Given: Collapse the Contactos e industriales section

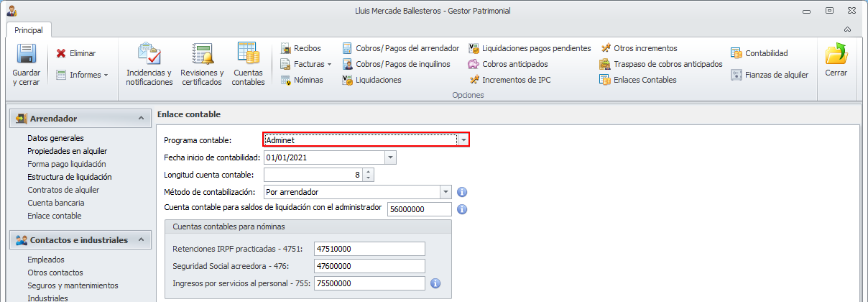Looking at the screenshot, I should pyautogui.click(x=139, y=239).
